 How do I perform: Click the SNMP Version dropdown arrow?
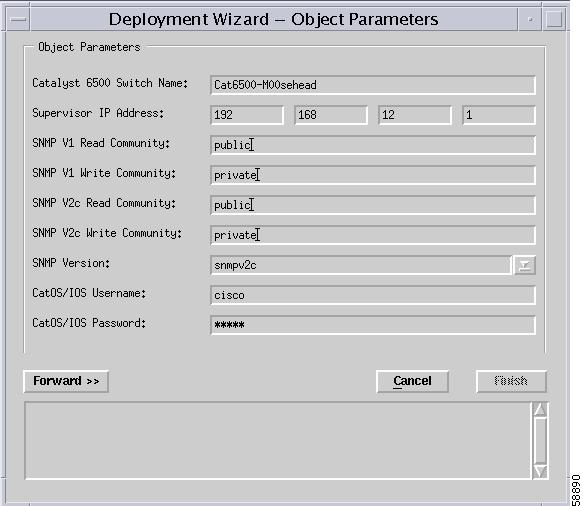pos(524,265)
